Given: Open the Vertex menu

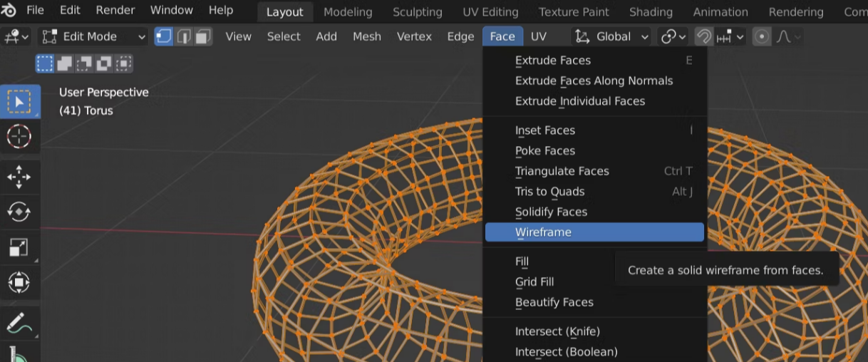Looking at the screenshot, I should tap(414, 37).
